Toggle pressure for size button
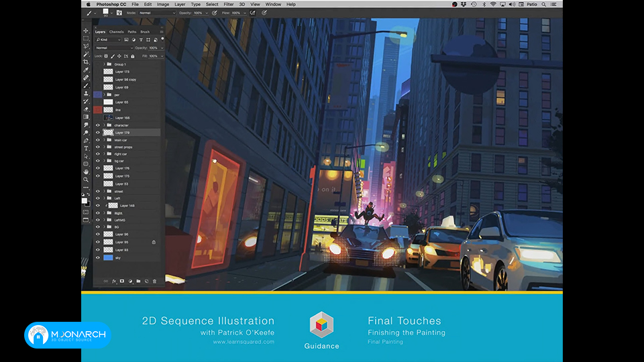Screen dimensions: 644x362 264,13
